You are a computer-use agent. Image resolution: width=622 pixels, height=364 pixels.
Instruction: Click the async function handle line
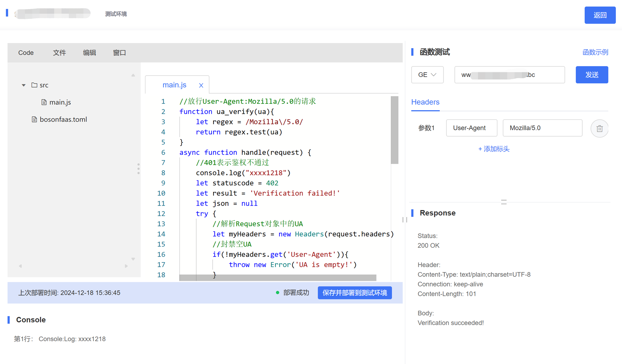pos(245,152)
